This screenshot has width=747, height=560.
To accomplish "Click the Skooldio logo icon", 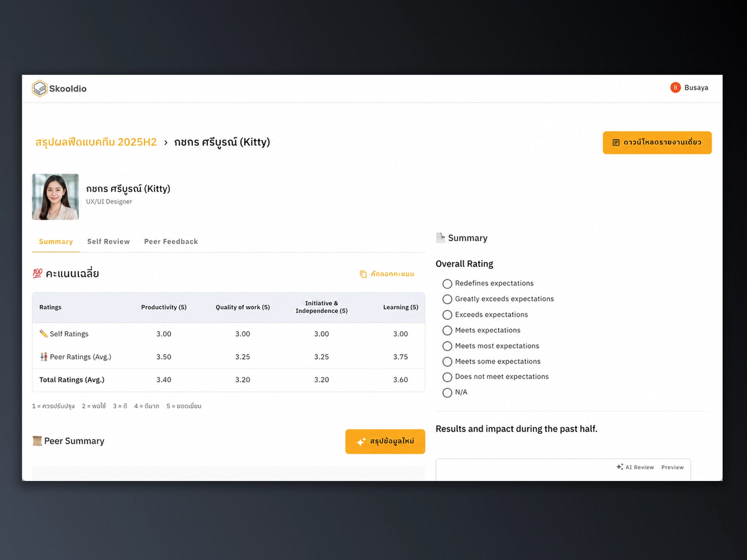I will (40, 88).
